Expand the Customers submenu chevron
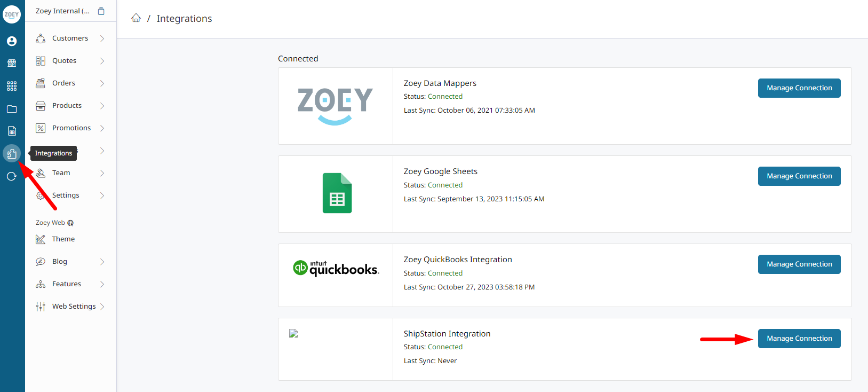The height and width of the screenshot is (392, 868). (102, 38)
